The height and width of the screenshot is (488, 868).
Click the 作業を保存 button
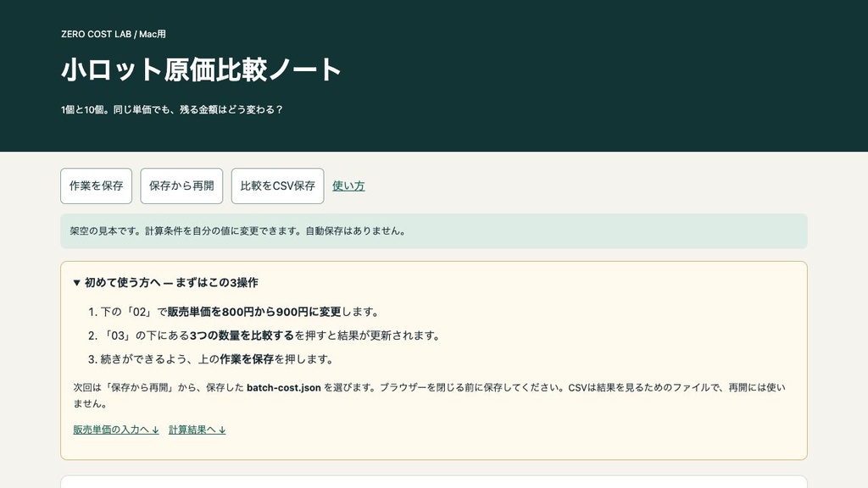97,186
